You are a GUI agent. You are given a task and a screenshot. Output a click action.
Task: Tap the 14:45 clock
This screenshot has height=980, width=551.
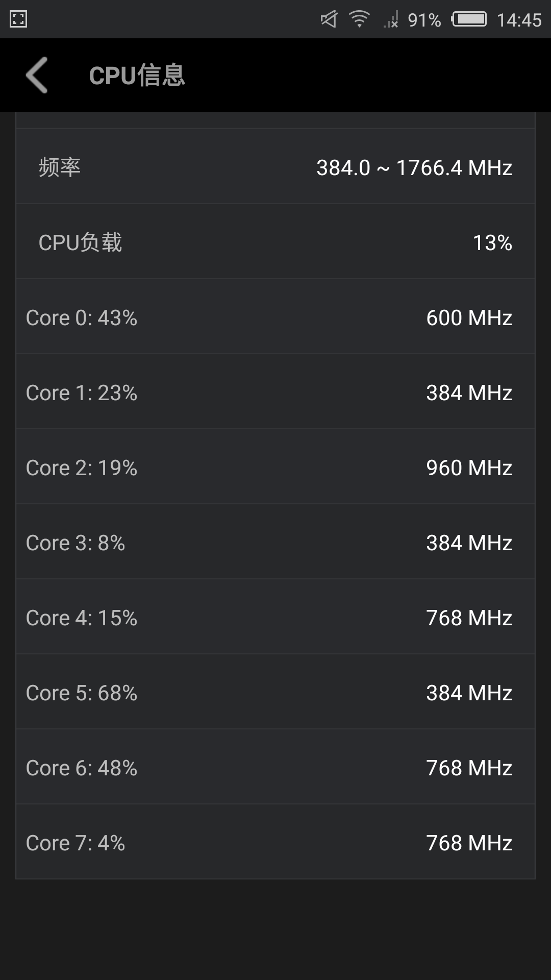(519, 20)
